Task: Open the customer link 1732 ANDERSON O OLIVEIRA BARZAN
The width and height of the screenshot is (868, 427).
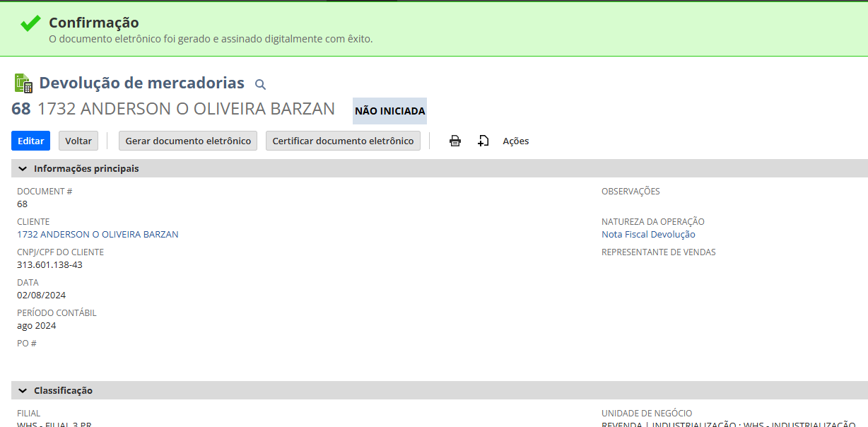Action: click(x=98, y=235)
